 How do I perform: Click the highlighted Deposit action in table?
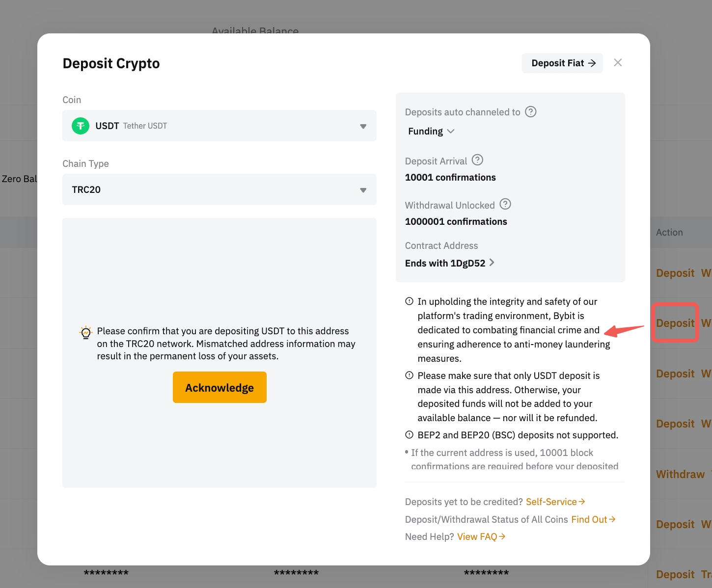click(675, 323)
